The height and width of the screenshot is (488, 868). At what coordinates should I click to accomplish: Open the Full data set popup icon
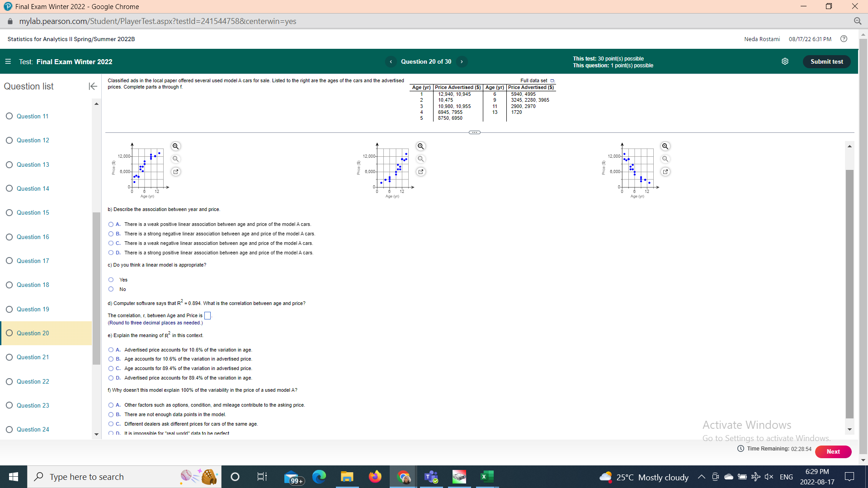click(552, 80)
